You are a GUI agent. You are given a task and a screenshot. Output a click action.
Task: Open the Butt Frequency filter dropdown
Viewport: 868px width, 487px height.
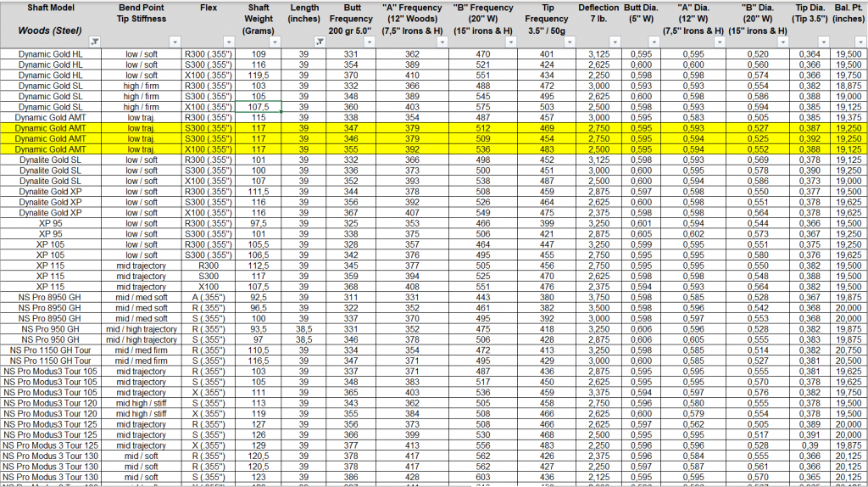tap(370, 42)
